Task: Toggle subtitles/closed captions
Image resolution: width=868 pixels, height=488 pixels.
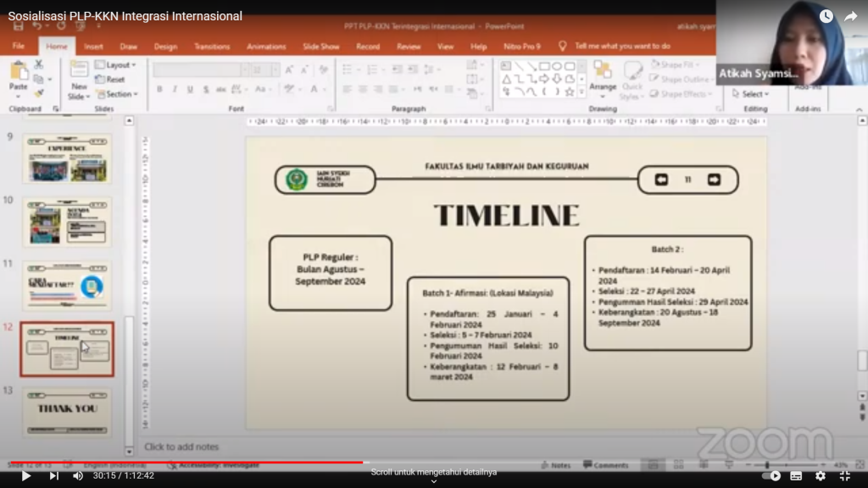Action: [796, 475]
